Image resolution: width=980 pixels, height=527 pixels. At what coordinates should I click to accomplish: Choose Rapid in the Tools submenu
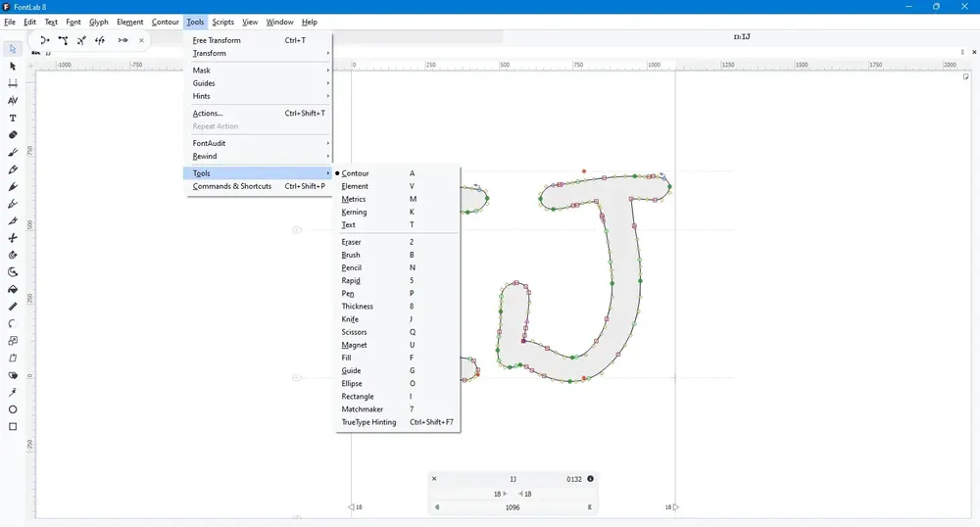[398, 280]
